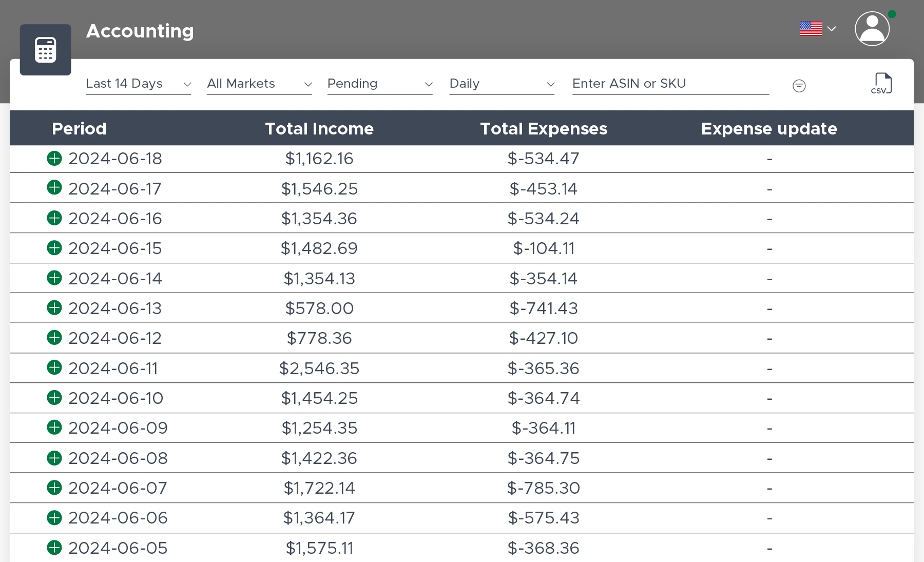Open the US flag language selector
Image resolution: width=924 pixels, height=562 pixels.
(817, 29)
